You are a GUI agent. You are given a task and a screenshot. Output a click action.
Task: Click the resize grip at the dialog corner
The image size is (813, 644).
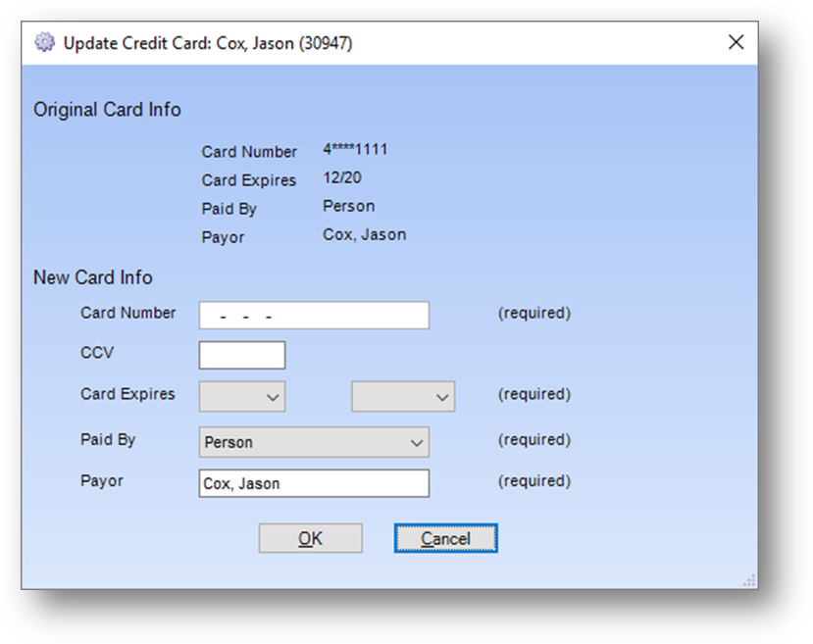(x=749, y=581)
